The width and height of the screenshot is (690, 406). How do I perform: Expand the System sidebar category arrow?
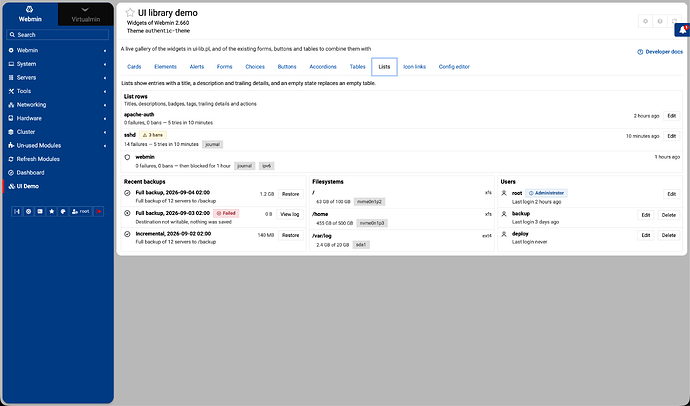coord(105,64)
